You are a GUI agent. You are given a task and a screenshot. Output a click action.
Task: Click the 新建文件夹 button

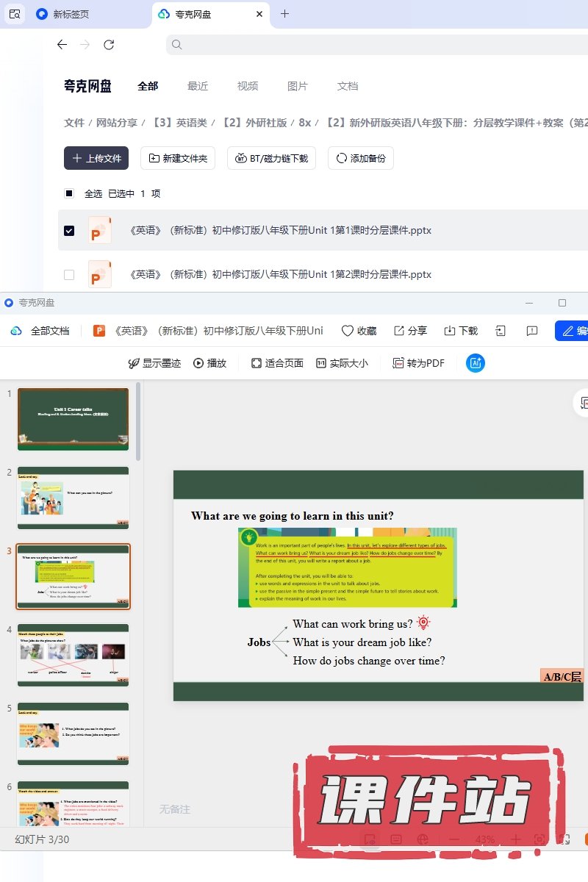click(178, 158)
